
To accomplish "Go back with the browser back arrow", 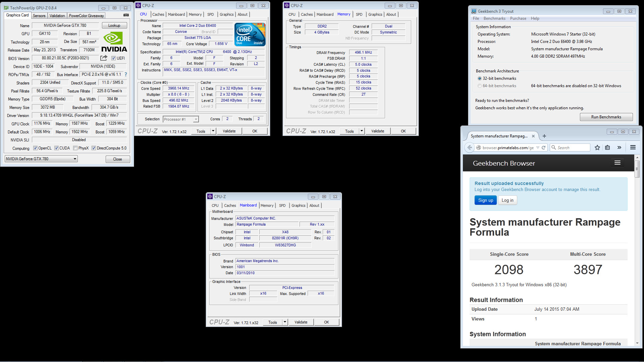I will tap(470, 147).
